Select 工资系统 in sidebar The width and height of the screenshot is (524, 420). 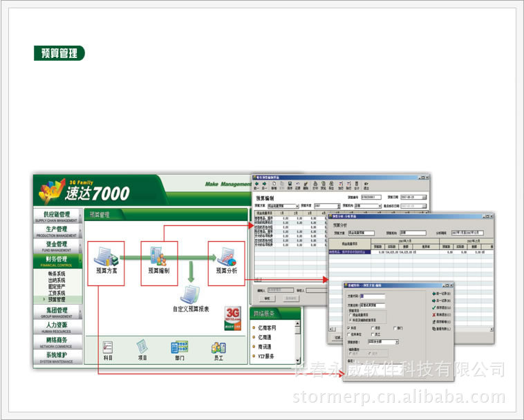click(x=57, y=293)
